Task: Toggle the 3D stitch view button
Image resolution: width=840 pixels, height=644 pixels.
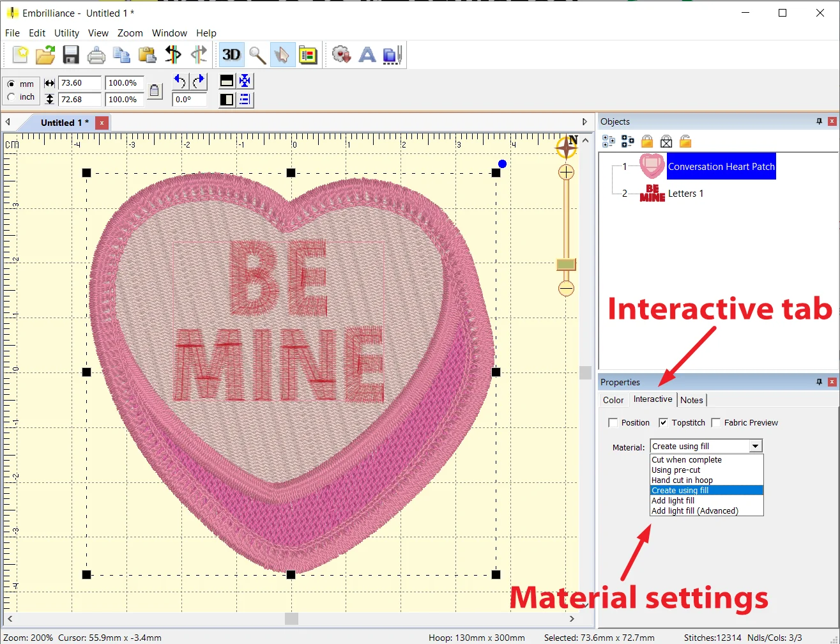Action: 231,55
